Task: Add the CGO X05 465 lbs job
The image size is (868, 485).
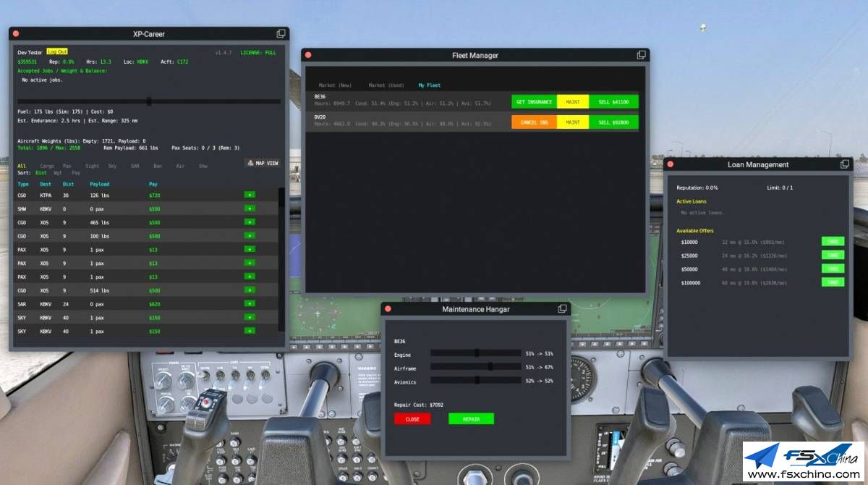Action: tap(250, 222)
